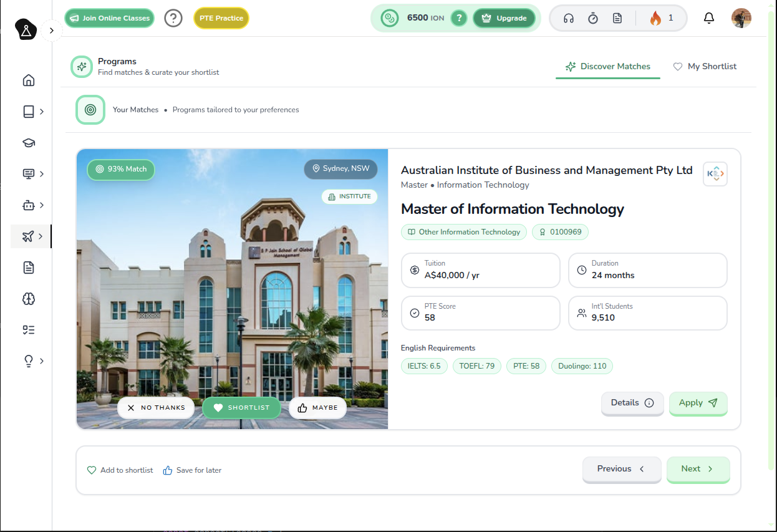
Task: Go to the Next program match
Action: click(697, 469)
